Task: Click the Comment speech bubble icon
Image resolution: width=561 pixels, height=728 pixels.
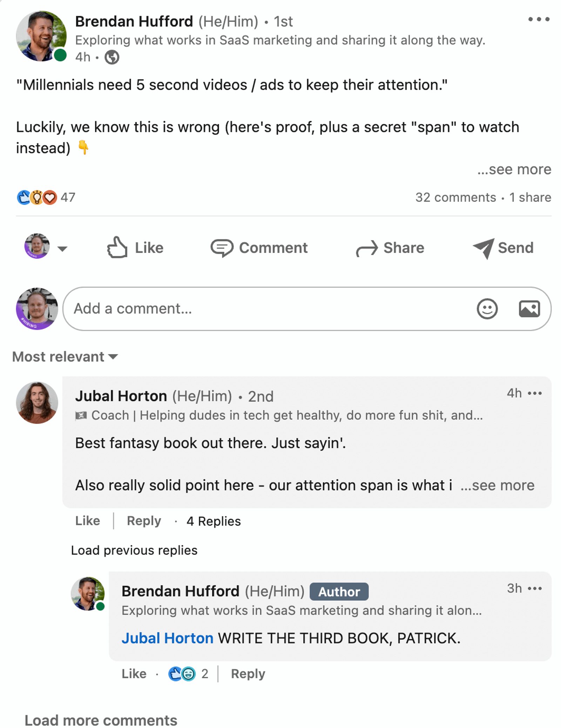Action: [222, 248]
